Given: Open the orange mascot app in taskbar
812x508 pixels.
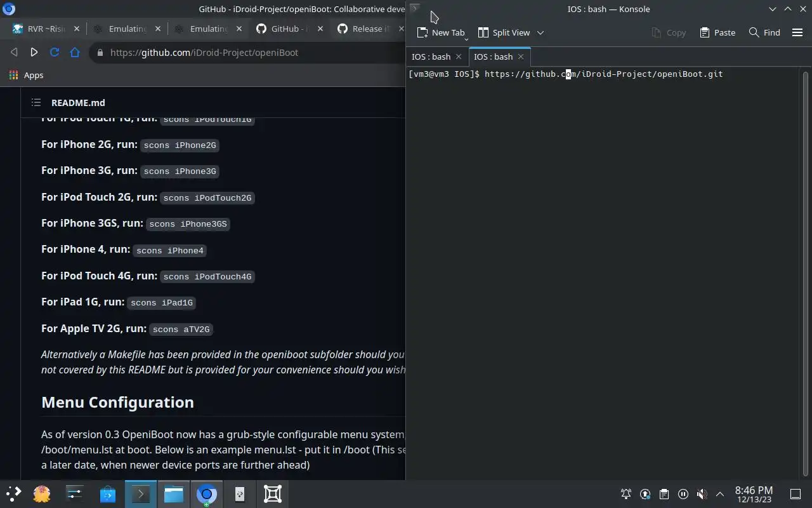Looking at the screenshot, I should click(x=42, y=493).
